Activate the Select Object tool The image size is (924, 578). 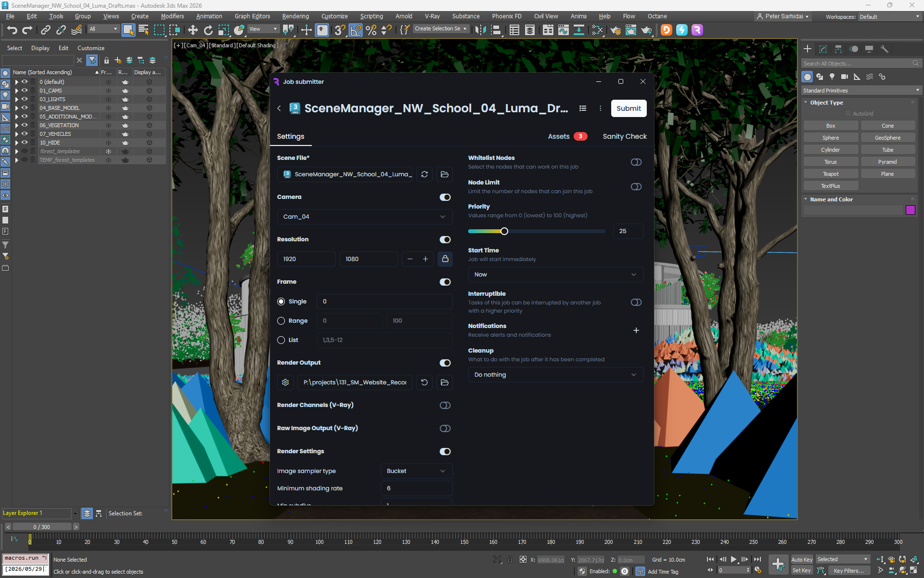(x=128, y=30)
